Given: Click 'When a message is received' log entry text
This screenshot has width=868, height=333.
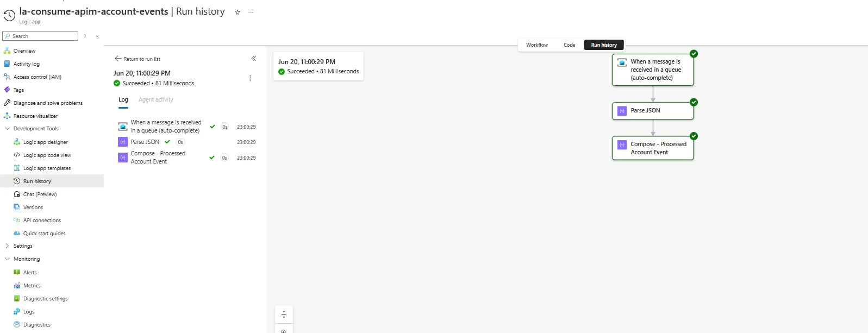Looking at the screenshot, I should click(166, 127).
